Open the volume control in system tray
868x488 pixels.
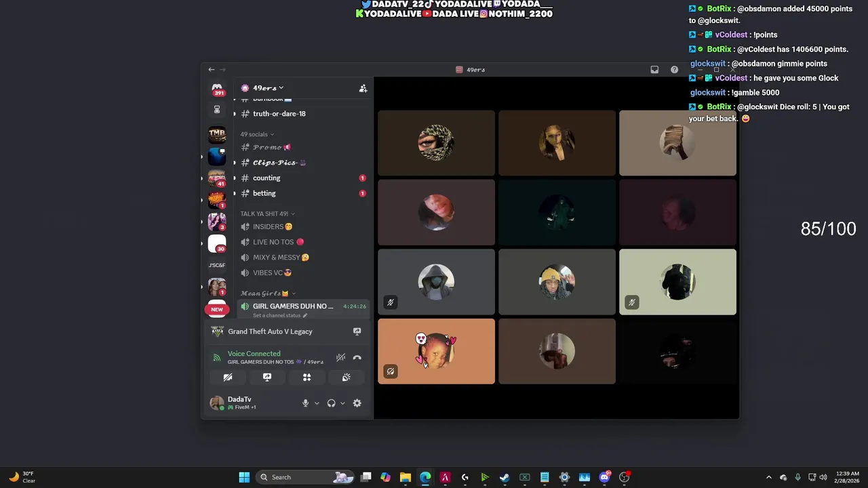click(823, 477)
